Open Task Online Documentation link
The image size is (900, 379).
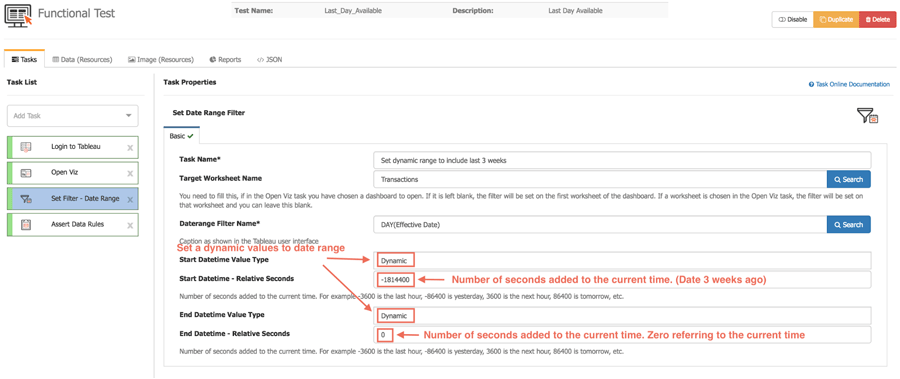coord(849,84)
